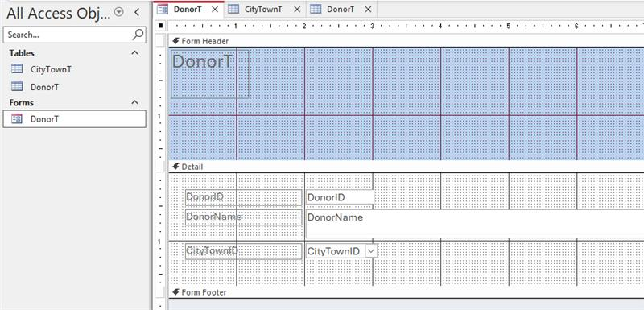Click the Forms group heading
Screen dimensions: 644x310
tap(22, 102)
